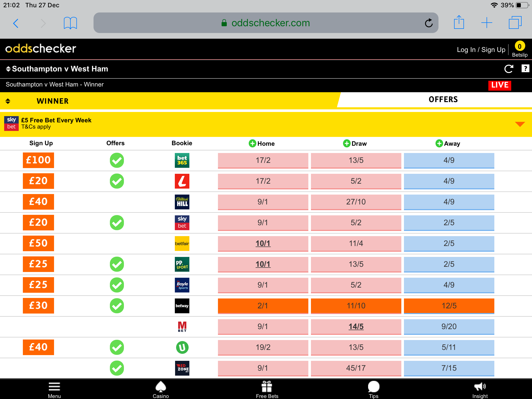Image resolution: width=532 pixels, height=399 pixels.
Task: Open the Sky Bet bookie logo in table
Action: 182,223
